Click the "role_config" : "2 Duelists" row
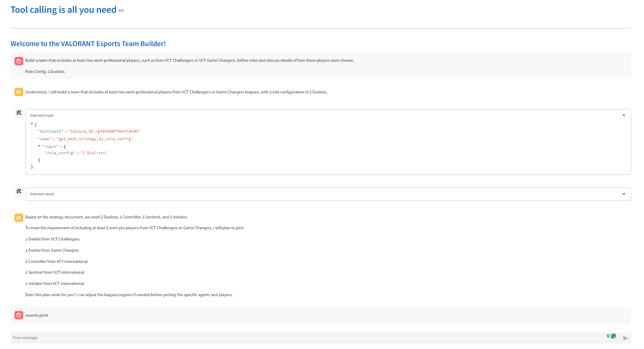The width and height of the screenshot is (644, 349). tap(76, 153)
